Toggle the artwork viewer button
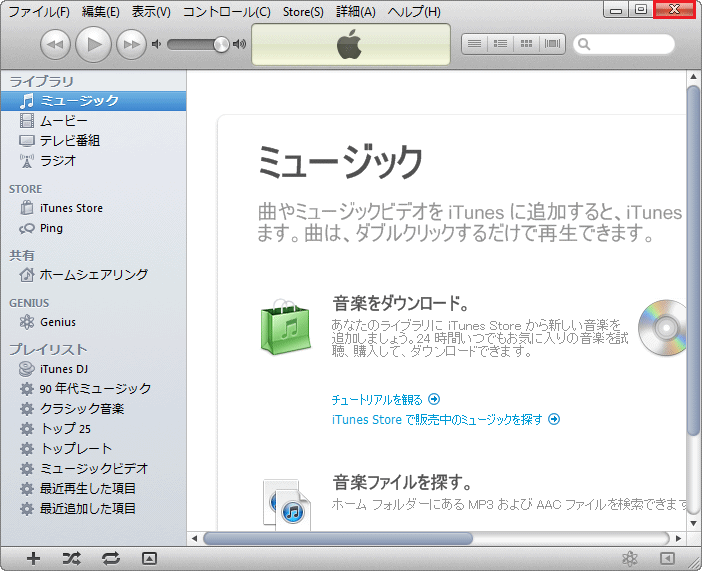Screen dimensions: 702x571 coord(149,558)
